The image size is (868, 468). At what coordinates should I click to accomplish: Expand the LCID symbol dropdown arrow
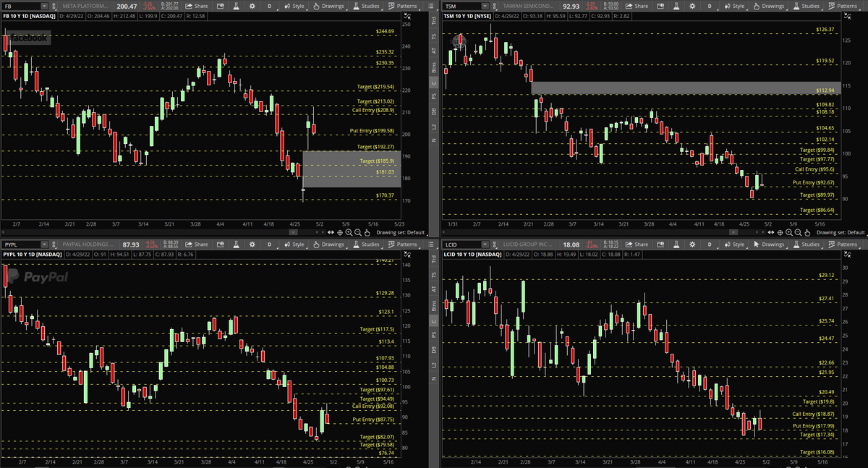[485, 244]
